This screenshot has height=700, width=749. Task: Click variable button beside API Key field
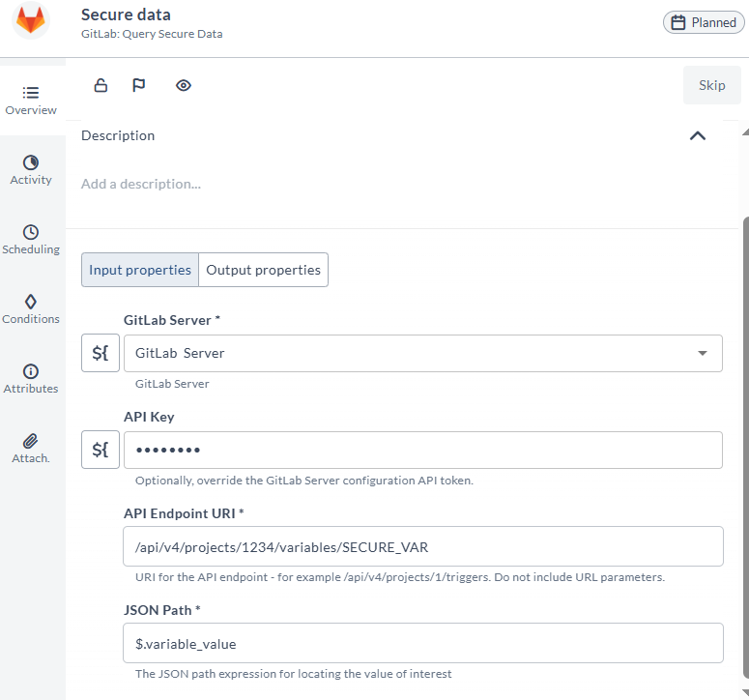pos(101,450)
